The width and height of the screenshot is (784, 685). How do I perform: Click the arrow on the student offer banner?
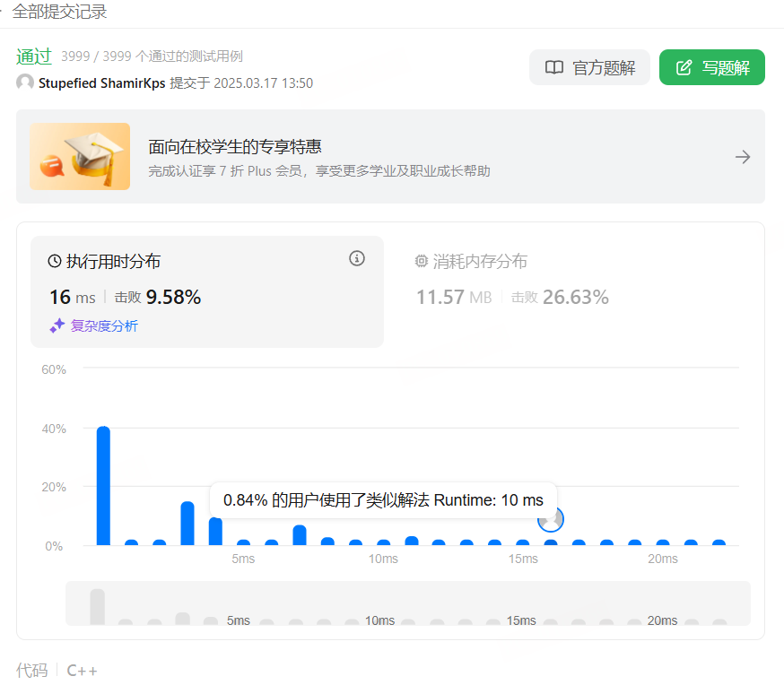(743, 157)
